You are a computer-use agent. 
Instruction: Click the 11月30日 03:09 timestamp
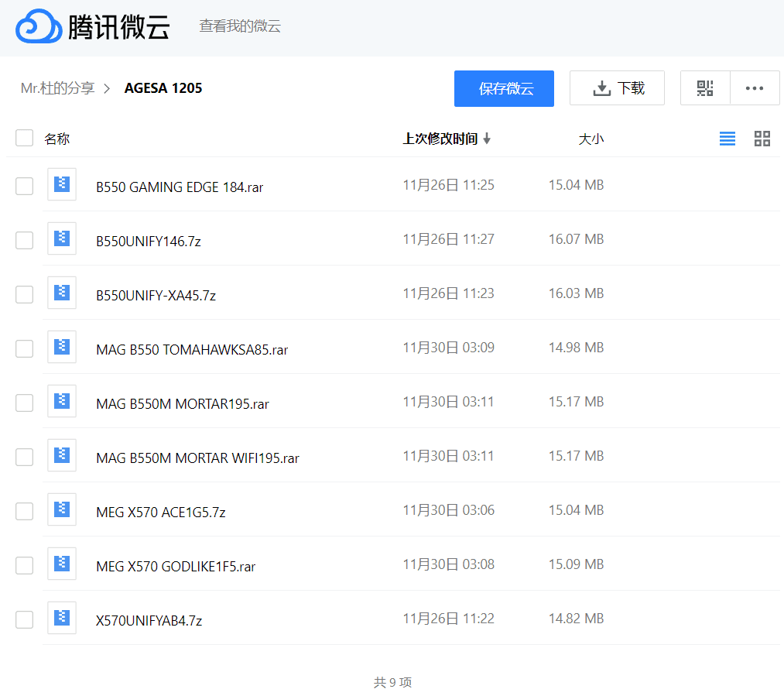(x=449, y=348)
